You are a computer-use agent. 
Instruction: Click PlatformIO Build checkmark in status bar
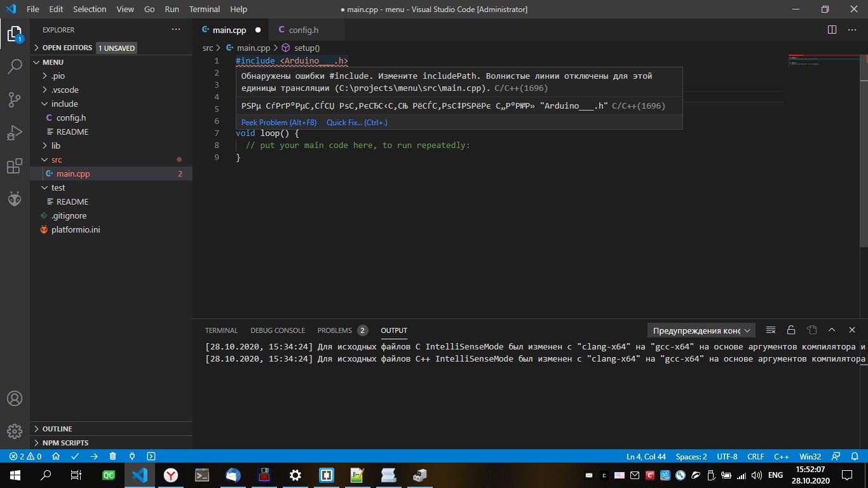tap(75, 456)
